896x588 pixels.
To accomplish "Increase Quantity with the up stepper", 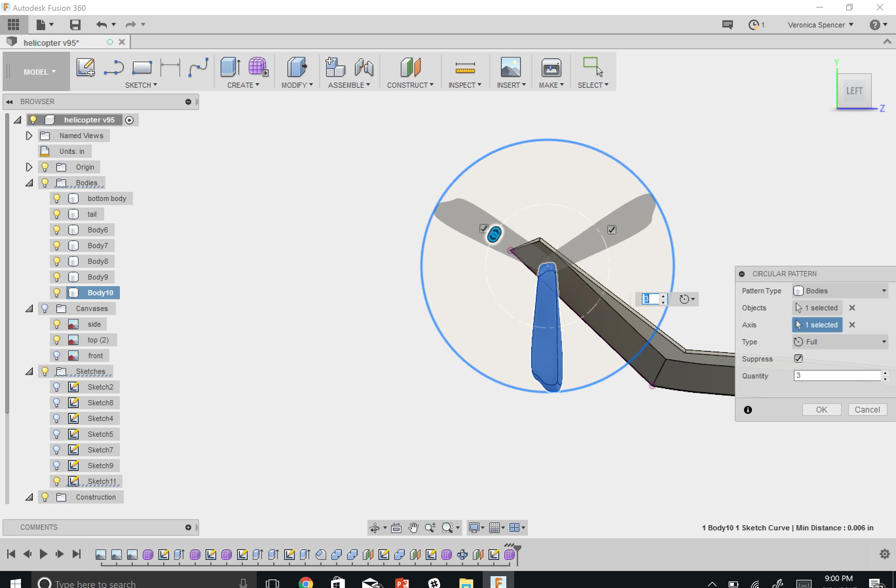I will coord(885,373).
